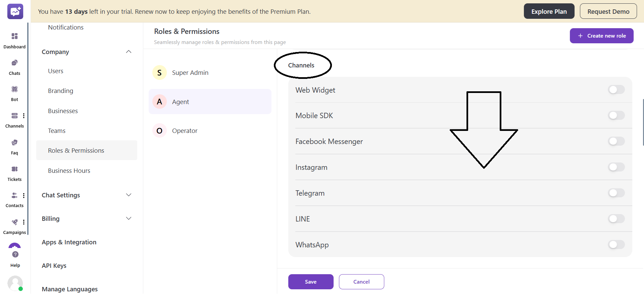Click the Request Demo button
This screenshot has width=644, height=294.
point(608,11)
